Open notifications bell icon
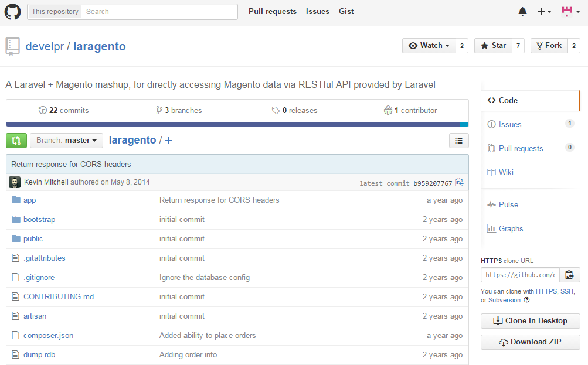Viewport: 588px width, 365px height. [x=522, y=12]
